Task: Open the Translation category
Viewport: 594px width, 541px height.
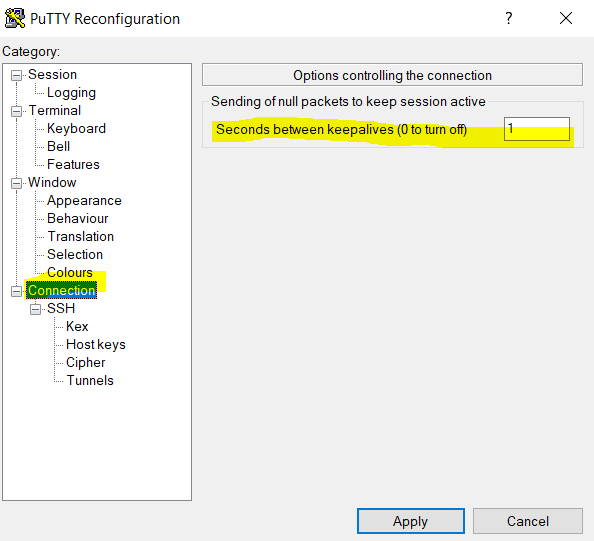Action: [x=81, y=236]
